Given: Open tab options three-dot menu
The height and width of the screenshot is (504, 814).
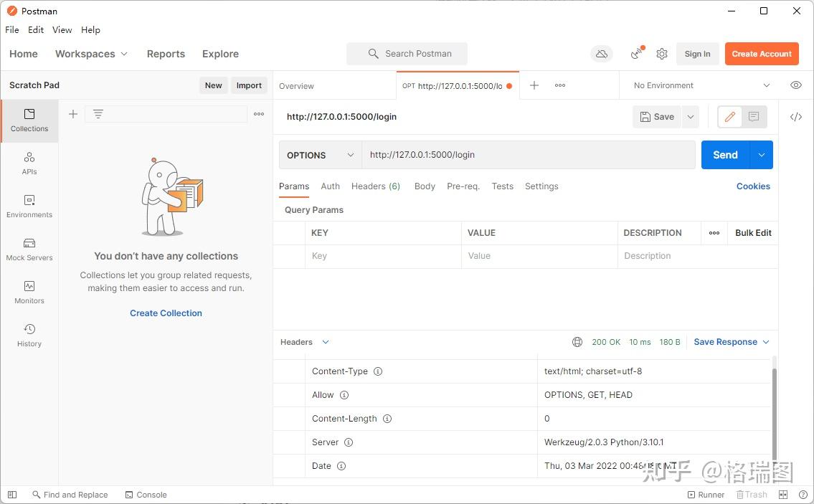Looking at the screenshot, I should (x=560, y=85).
